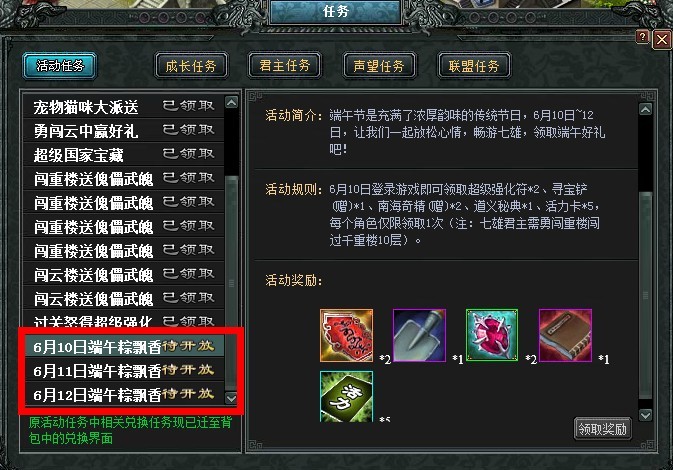673x470 pixels.
Task: Click the green 活力 card reward icon
Action: (x=346, y=396)
